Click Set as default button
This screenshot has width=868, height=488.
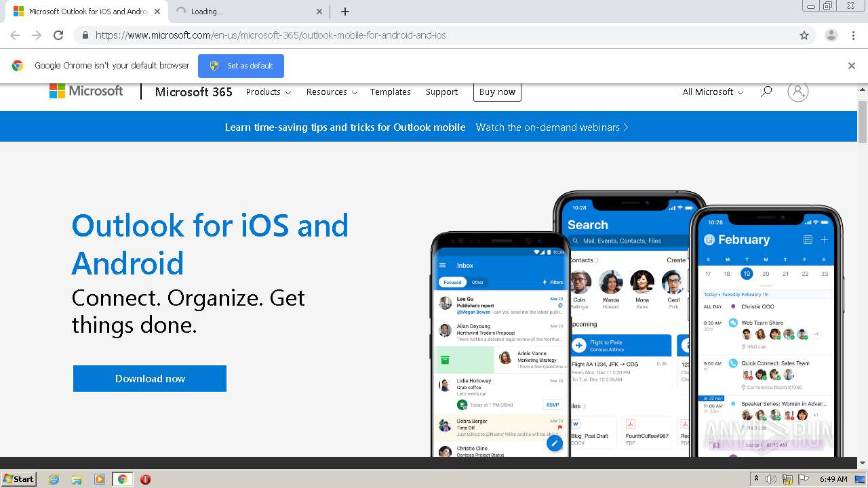pos(241,66)
